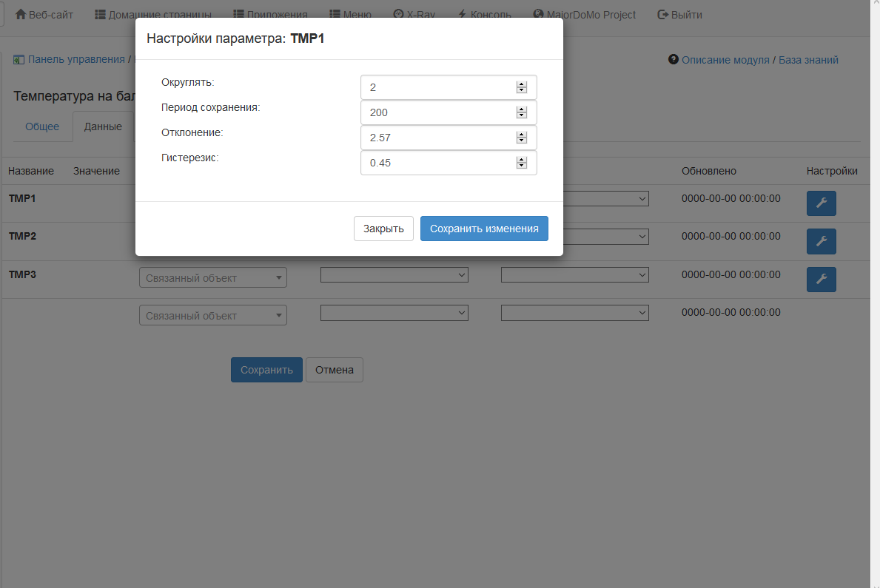Adjust the Гистерезис spinner arrows

(521, 163)
